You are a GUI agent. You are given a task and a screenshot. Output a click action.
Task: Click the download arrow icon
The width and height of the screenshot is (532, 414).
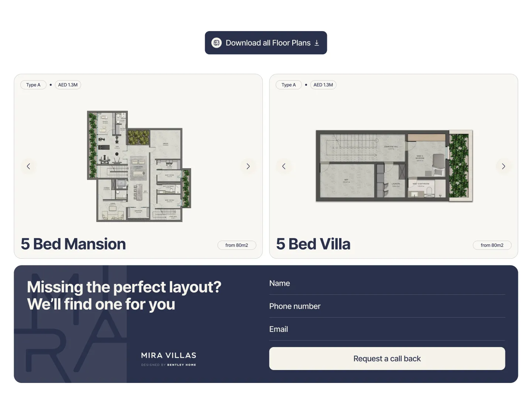(317, 43)
